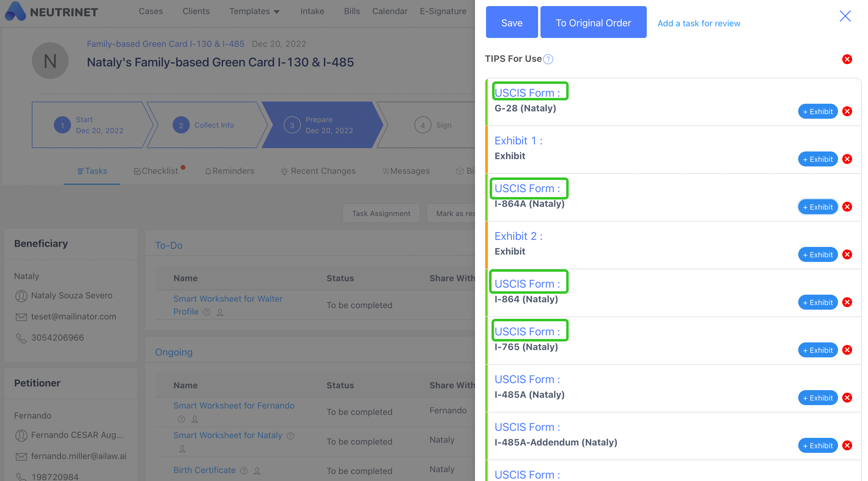Viewport: 868px width, 481px height.
Task: Open the Calendar menu item
Action: tap(390, 11)
